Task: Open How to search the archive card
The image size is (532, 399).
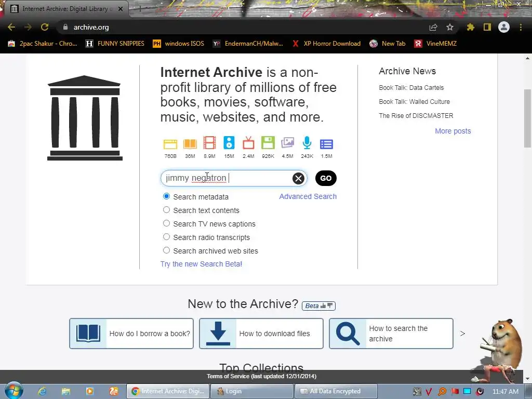Action: point(391,333)
